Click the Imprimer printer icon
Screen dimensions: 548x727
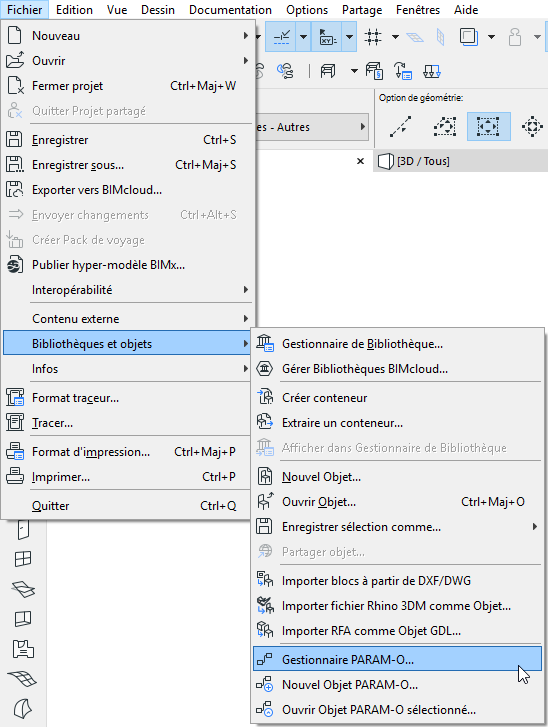click(15, 477)
